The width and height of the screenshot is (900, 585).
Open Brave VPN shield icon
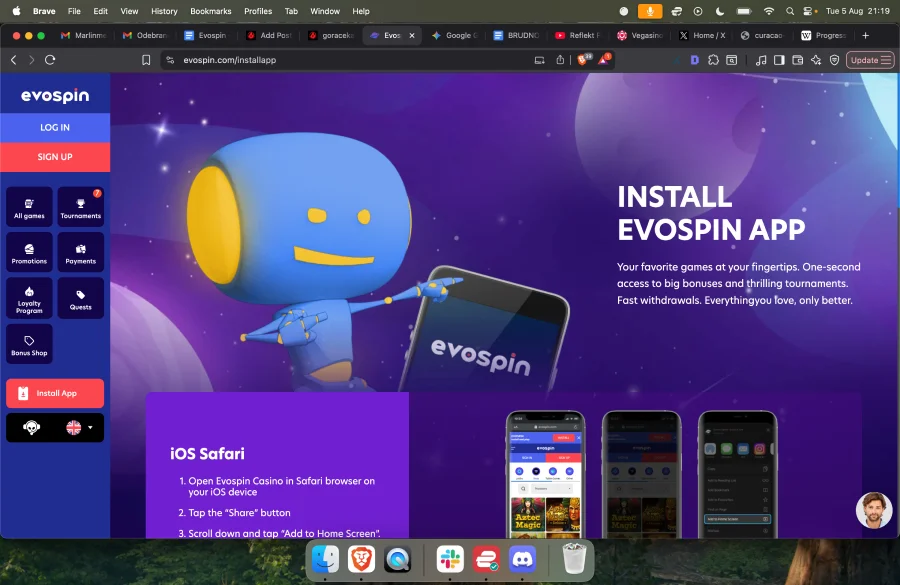(x=835, y=60)
